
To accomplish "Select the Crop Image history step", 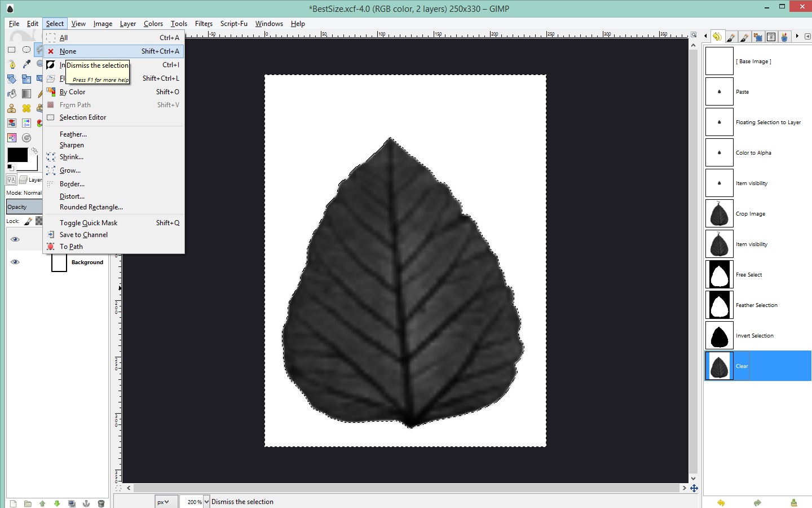I will coord(758,213).
